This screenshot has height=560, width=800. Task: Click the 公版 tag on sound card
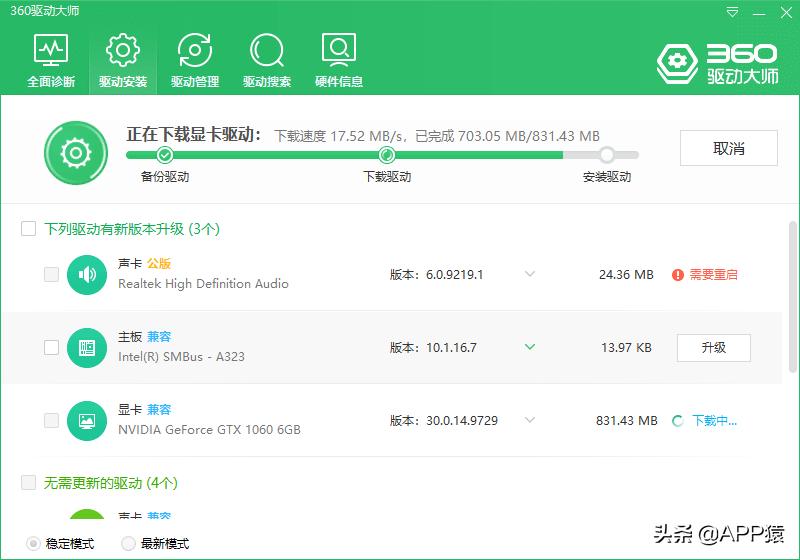point(159,263)
